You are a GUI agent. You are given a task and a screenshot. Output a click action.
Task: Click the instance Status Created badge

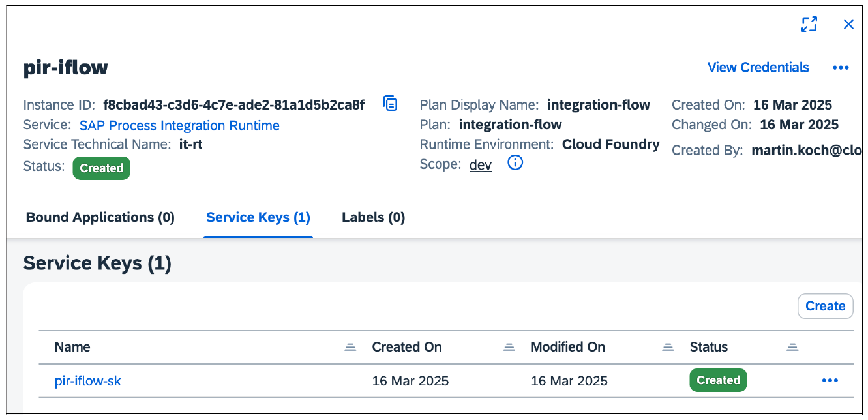(x=102, y=168)
